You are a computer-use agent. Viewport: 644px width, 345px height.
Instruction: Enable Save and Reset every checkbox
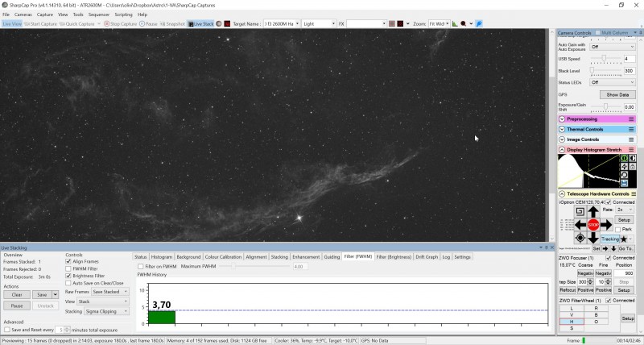[7, 330]
